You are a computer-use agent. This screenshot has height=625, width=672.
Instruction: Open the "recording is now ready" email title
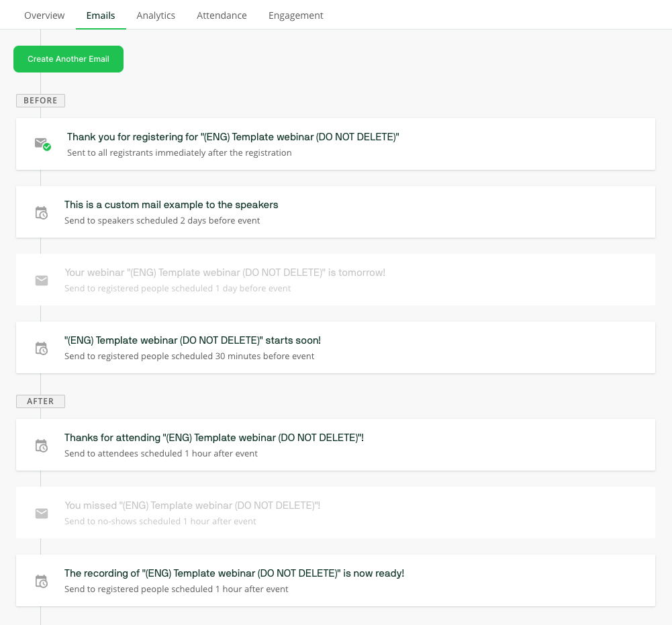pyautogui.click(x=234, y=573)
